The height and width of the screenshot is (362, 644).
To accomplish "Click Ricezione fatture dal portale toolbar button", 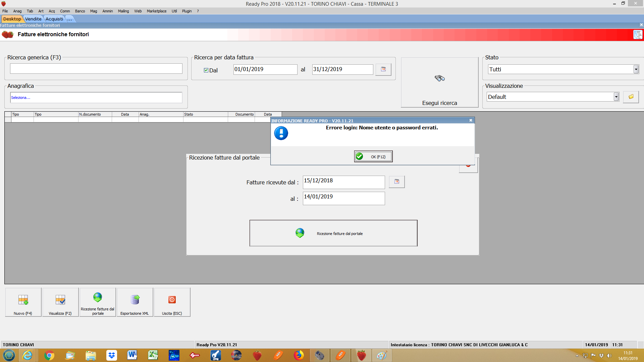I will [x=98, y=302].
